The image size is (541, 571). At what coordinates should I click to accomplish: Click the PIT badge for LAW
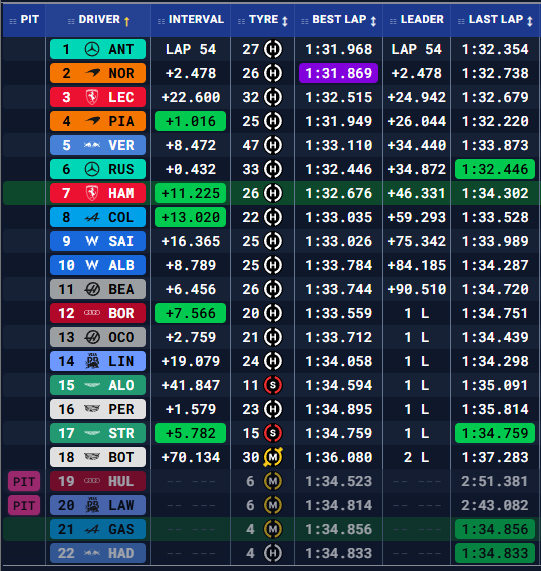[24, 505]
